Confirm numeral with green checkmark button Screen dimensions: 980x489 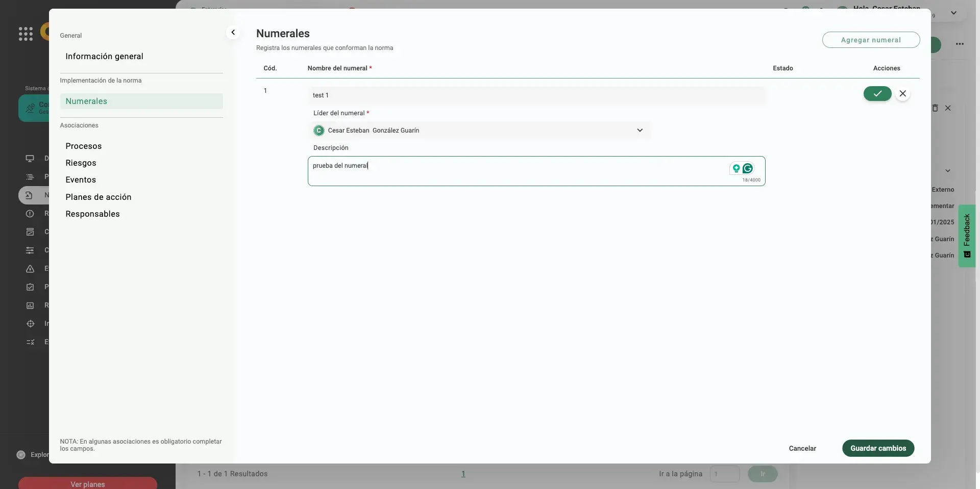pos(877,94)
